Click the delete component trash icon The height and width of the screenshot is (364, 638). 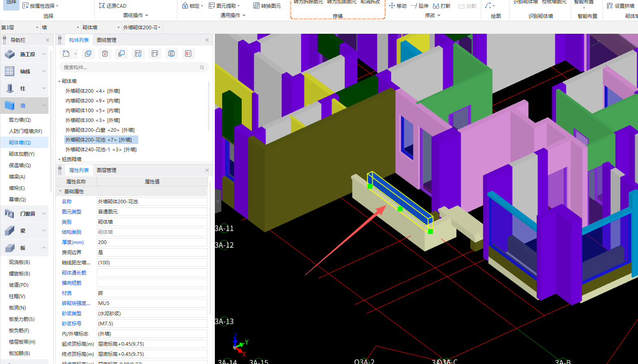pos(105,54)
